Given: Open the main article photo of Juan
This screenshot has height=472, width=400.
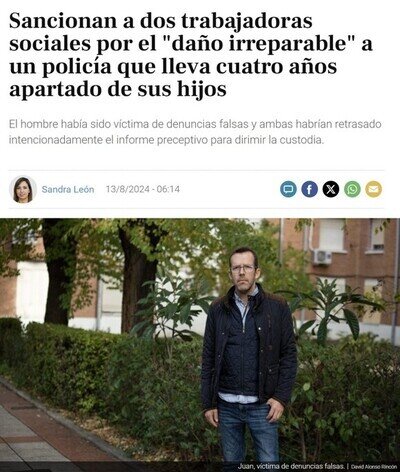Looking at the screenshot, I should point(200,345).
